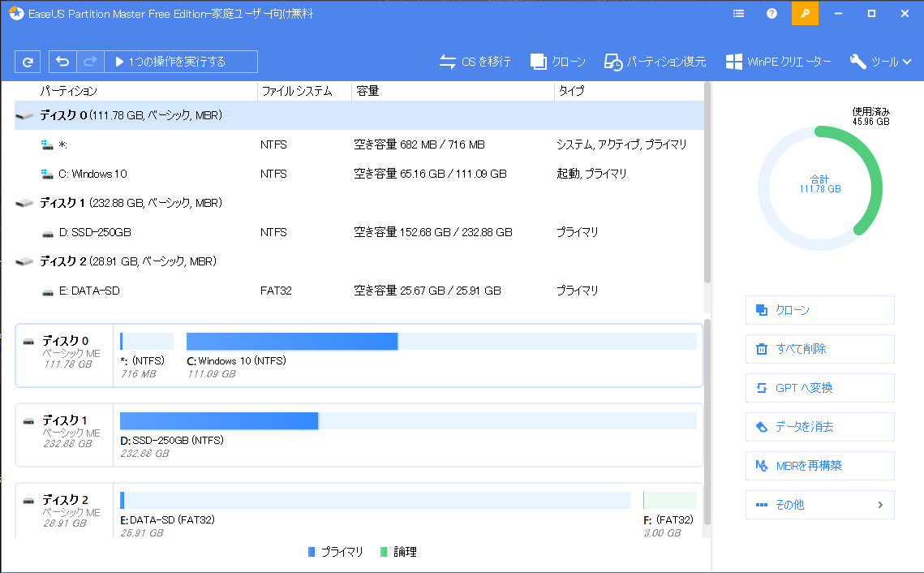Expand the ツール dropdown menu
Viewport: 924px width, 573px height.
point(880,62)
